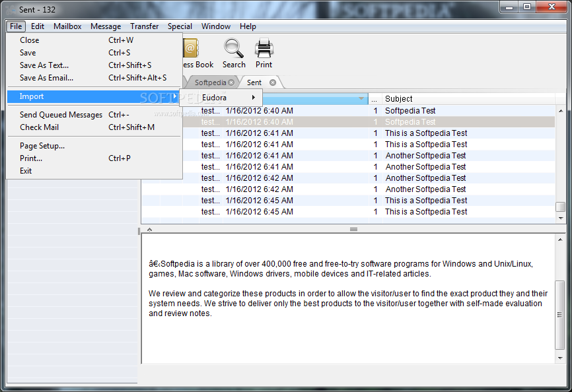This screenshot has height=392, width=572.
Task: Open the Mailbox menu
Action: point(67,26)
